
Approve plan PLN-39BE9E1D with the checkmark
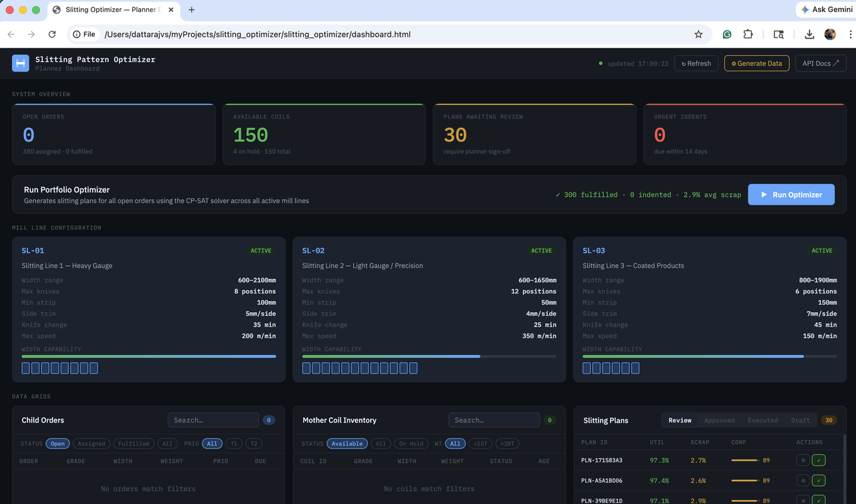(819, 500)
